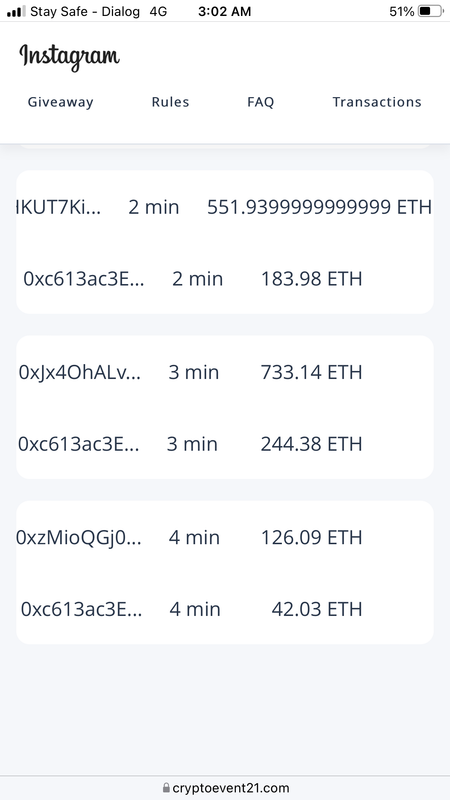Open the Giveaway tab
Screen dimensions: 450x800
pyautogui.click(x=60, y=102)
